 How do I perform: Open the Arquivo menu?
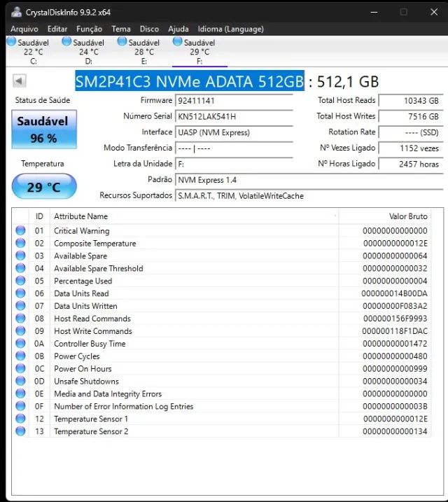click(x=24, y=29)
